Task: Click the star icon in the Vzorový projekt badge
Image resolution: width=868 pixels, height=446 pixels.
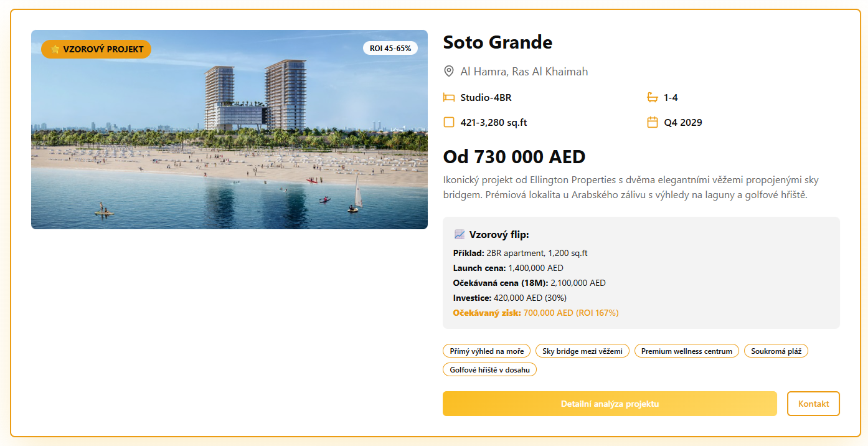Action: (x=55, y=49)
